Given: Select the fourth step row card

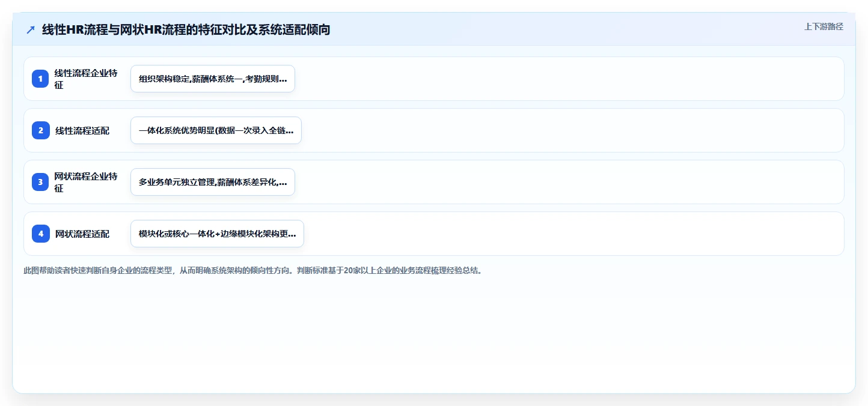Looking at the screenshot, I should point(434,234).
